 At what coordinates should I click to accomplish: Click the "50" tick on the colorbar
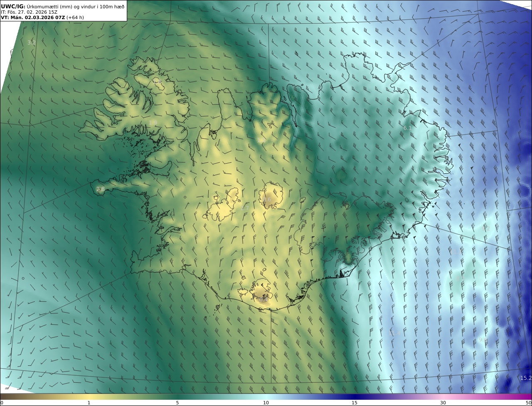pyautogui.click(x=528, y=403)
